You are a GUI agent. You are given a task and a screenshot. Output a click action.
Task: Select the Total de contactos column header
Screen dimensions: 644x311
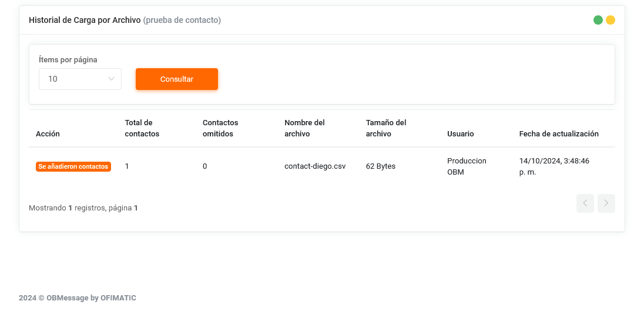coord(142,128)
